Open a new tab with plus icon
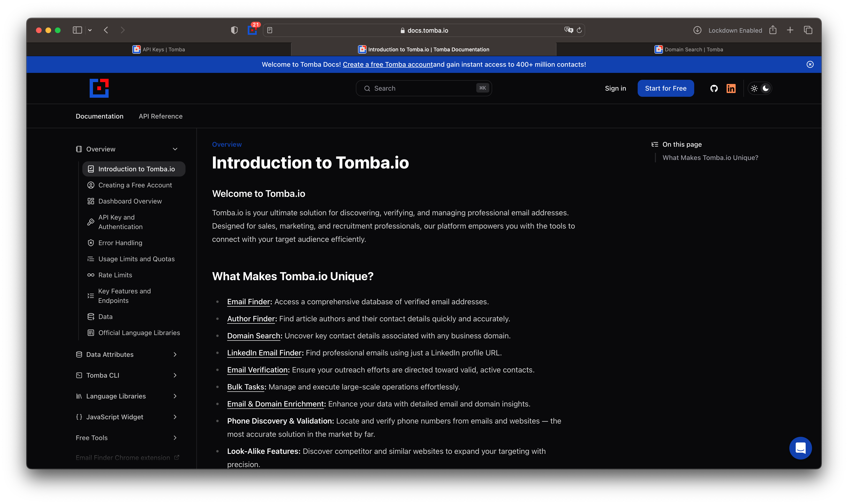Screen dimensions: 848x504 pyautogui.click(x=790, y=30)
